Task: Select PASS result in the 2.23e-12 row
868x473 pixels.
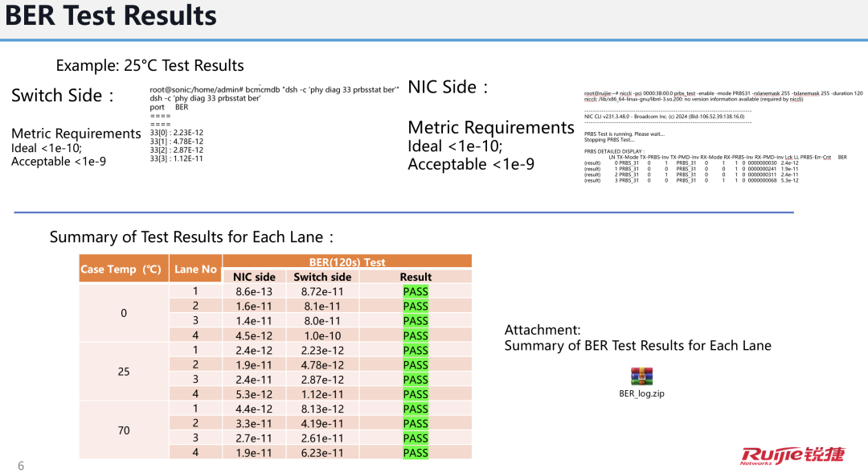Action: click(x=416, y=350)
